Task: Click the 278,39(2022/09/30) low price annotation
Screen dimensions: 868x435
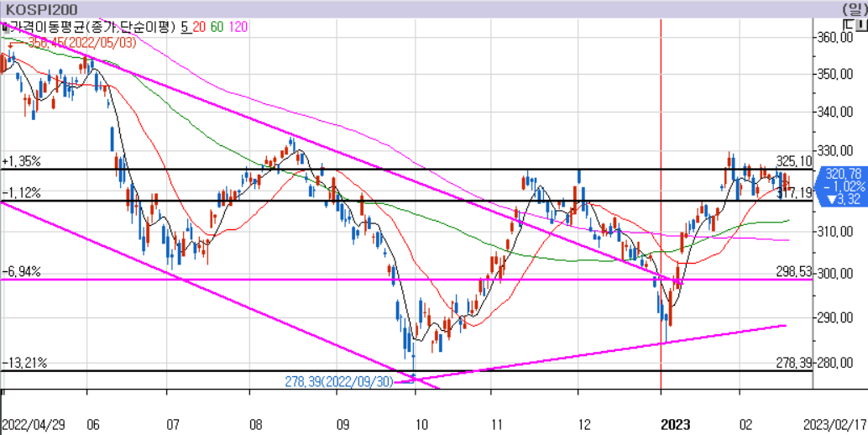Action: (339, 381)
